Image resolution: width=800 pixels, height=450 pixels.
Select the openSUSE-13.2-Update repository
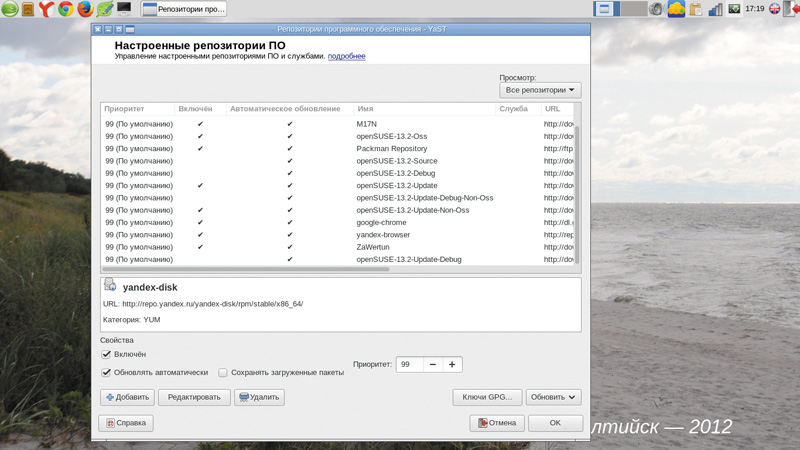(338, 185)
